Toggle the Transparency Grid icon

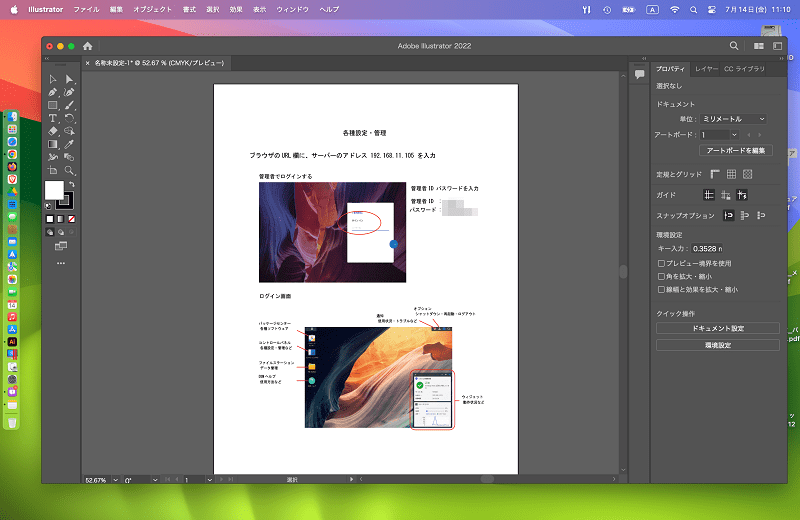click(x=747, y=175)
